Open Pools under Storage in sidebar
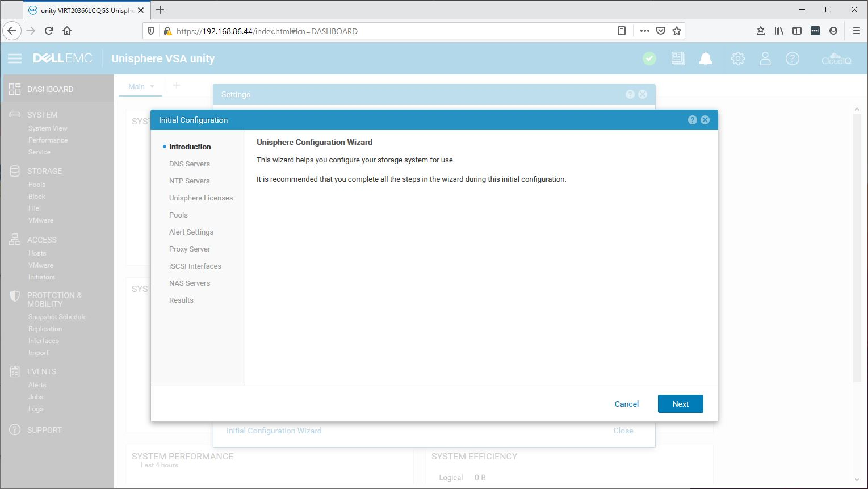 click(37, 185)
